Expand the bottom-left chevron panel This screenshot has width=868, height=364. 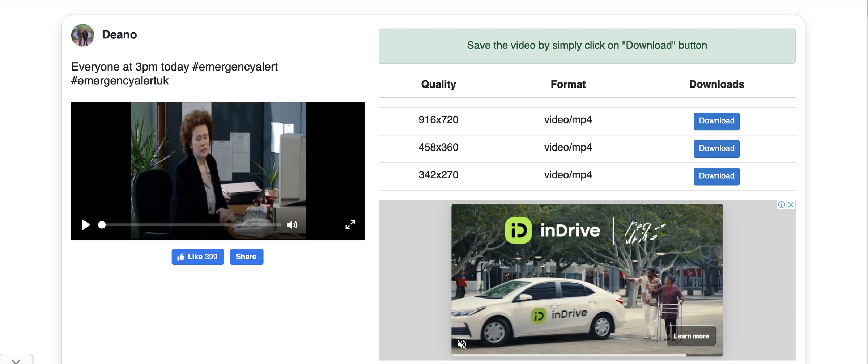pos(16,361)
